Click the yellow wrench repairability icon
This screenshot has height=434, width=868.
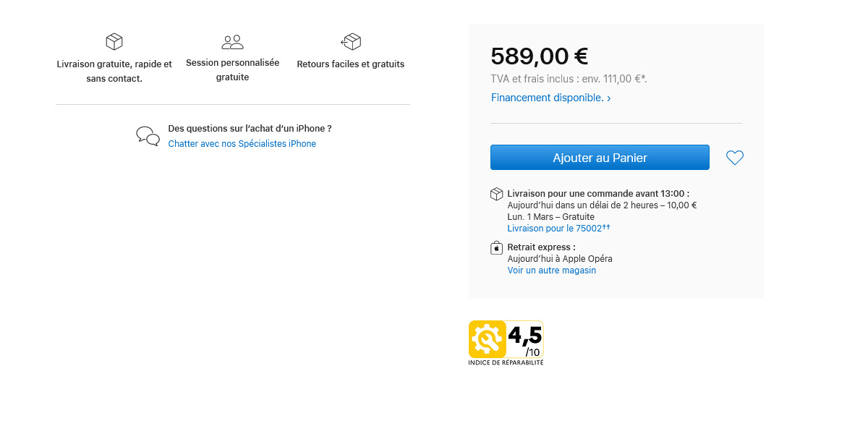(x=487, y=339)
